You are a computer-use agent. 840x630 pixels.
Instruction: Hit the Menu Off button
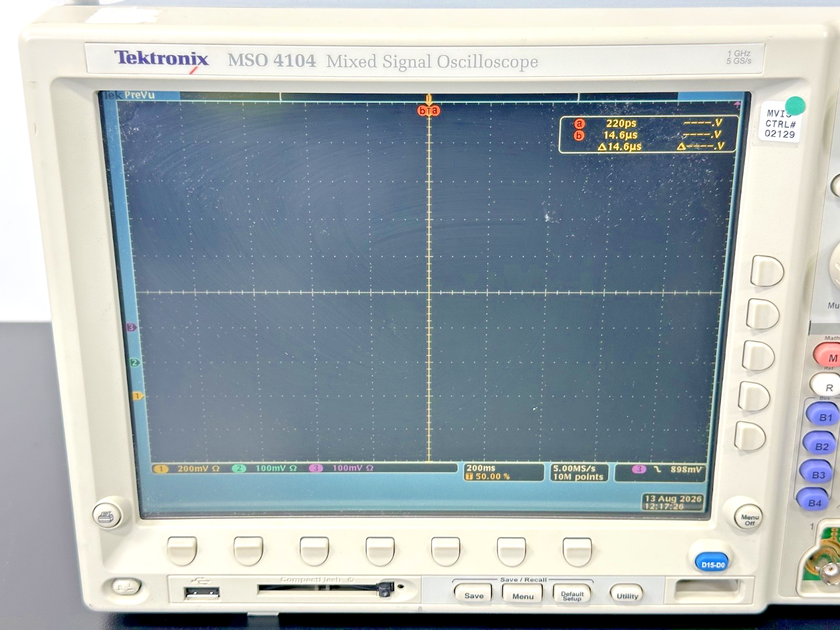click(749, 518)
